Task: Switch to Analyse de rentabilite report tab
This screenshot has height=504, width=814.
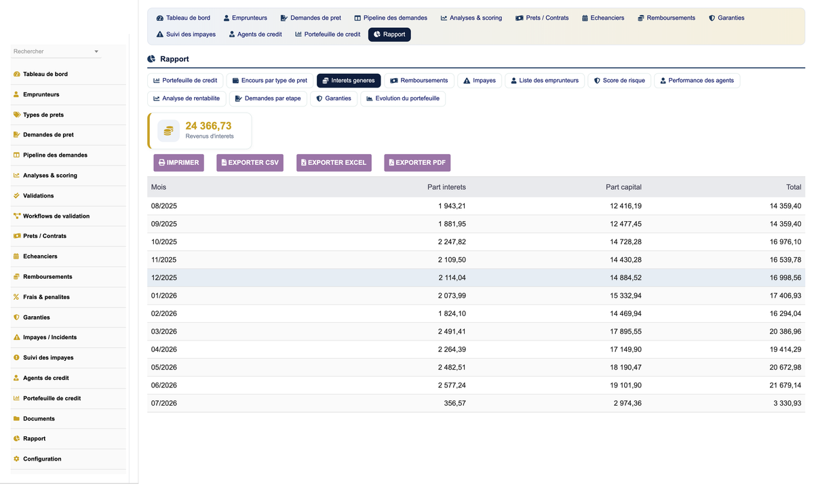Action: (x=187, y=98)
